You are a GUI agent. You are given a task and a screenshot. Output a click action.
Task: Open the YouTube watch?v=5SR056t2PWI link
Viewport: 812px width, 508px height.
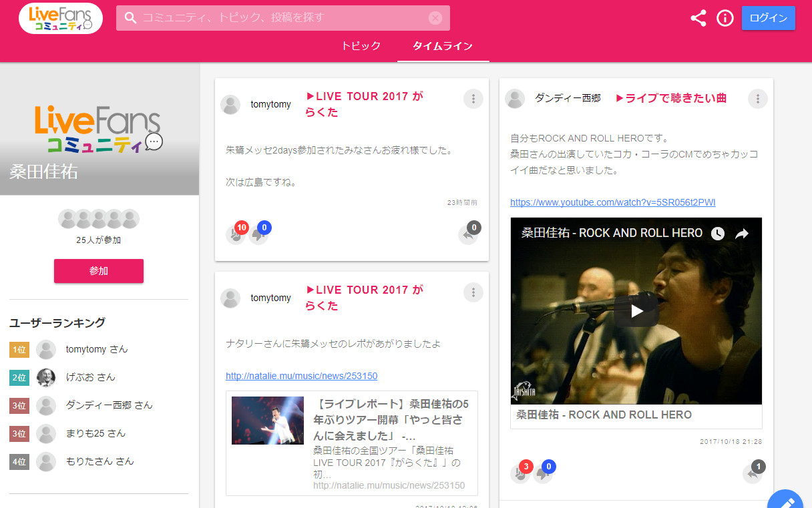[x=613, y=202]
